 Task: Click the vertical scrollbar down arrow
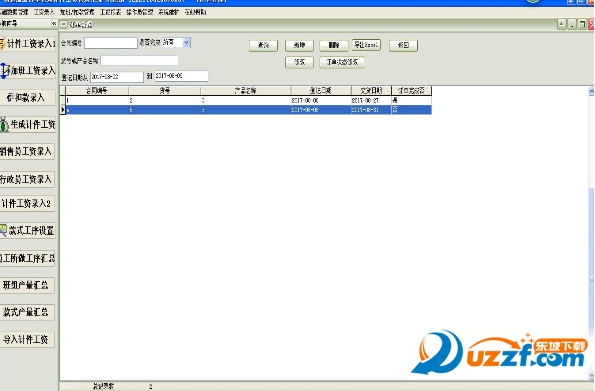click(x=591, y=376)
